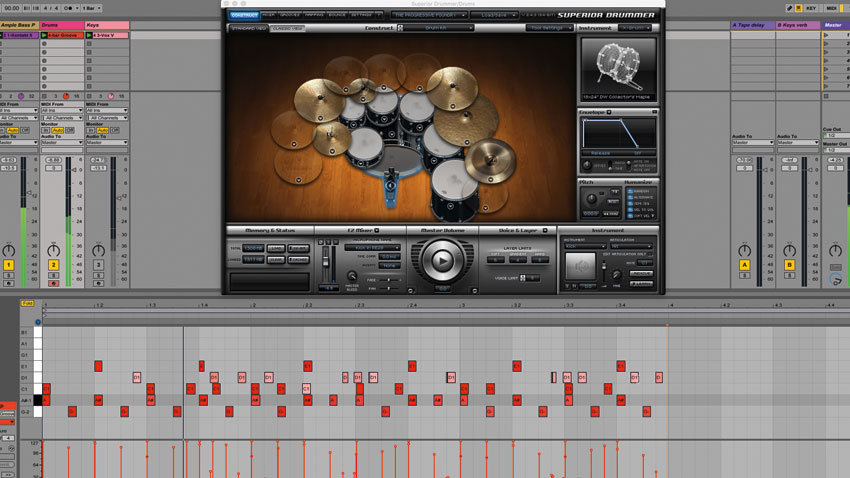This screenshot has height=478, width=850.
Task: Toggle the return track A activator
Action: tap(744, 265)
